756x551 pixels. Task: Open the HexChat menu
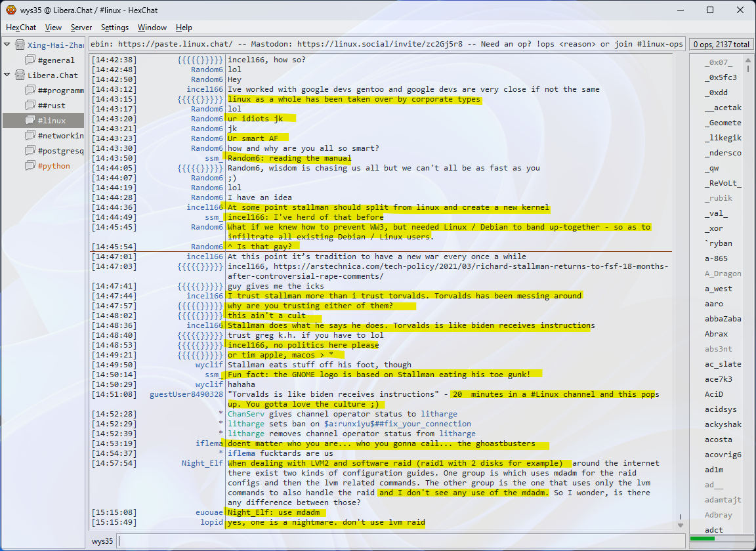click(x=21, y=28)
